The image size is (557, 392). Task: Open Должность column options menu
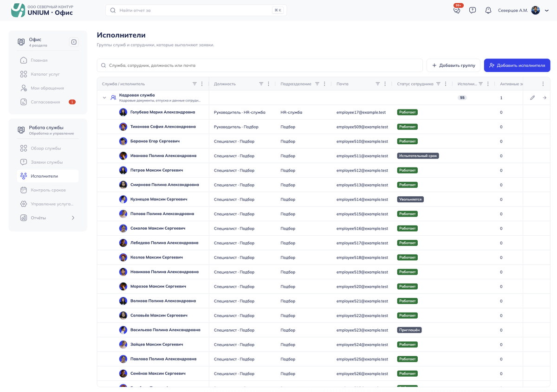pyautogui.click(x=269, y=84)
